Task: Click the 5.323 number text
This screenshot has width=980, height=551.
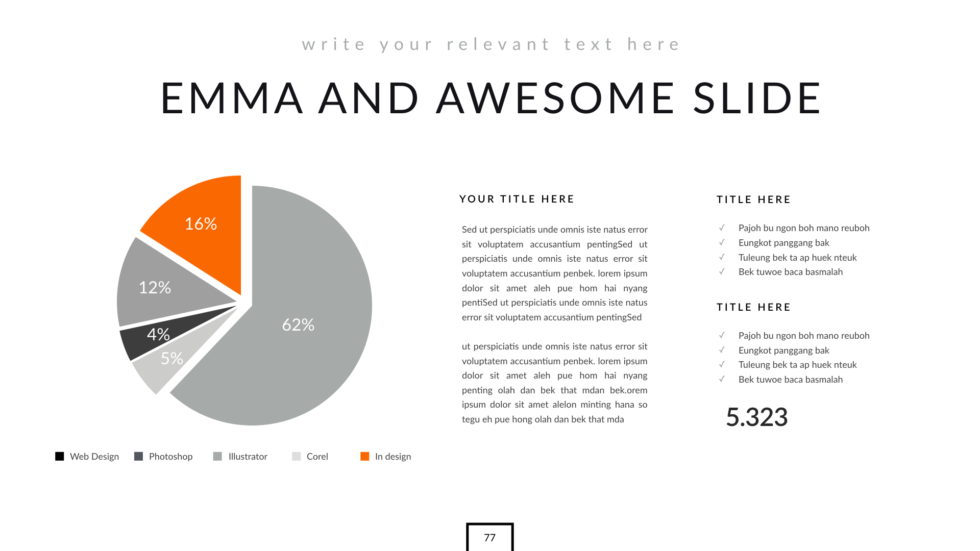Action: pyautogui.click(x=756, y=417)
